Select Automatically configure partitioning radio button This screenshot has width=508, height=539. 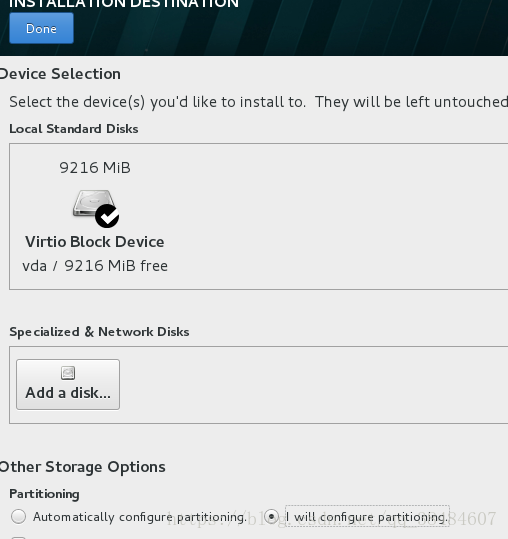click(x=19, y=517)
